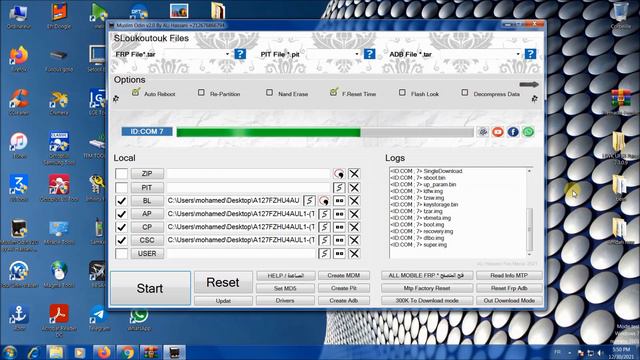Screen dimensions: 640x360
Task: Click the AP file browse button
Action: tap(147, 214)
